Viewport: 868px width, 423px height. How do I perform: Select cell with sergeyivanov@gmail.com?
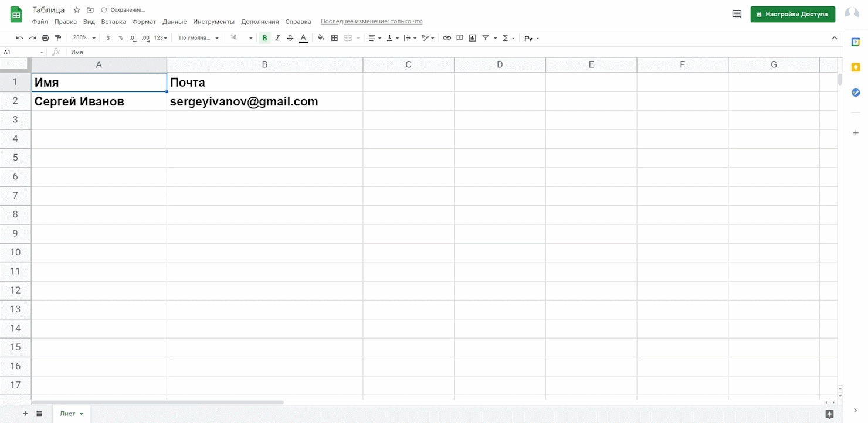[265, 101]
